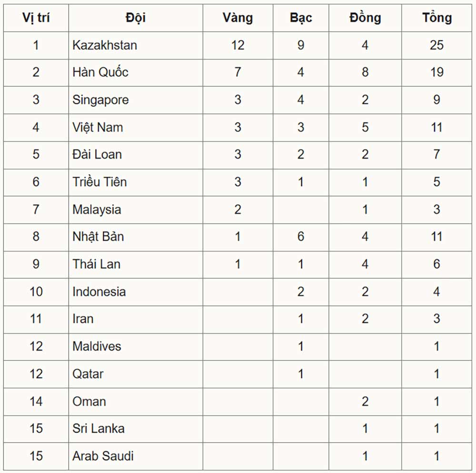The width and height of the screenshot is (476, 473).
Task: Click the Vị trí column header
Action: [x=36, y=18]
